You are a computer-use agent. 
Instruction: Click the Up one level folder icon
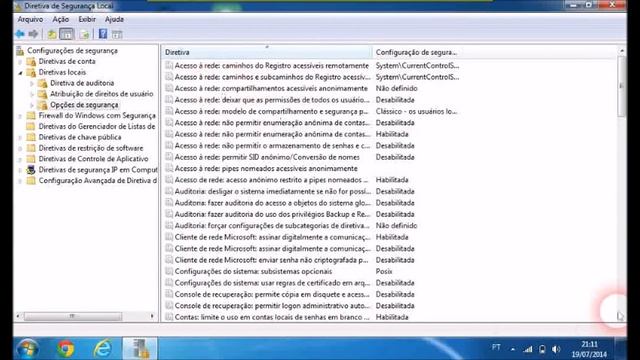52,34
